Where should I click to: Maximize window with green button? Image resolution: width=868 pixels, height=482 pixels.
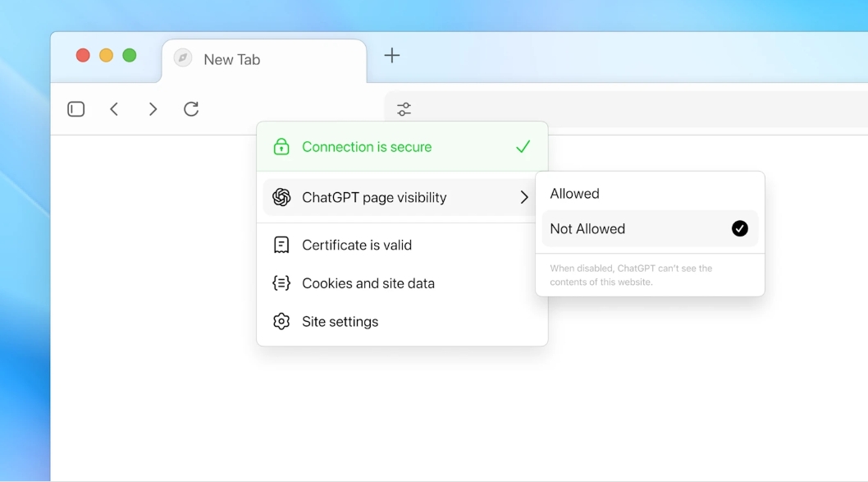pyautogui.click(x=130, y=55)
